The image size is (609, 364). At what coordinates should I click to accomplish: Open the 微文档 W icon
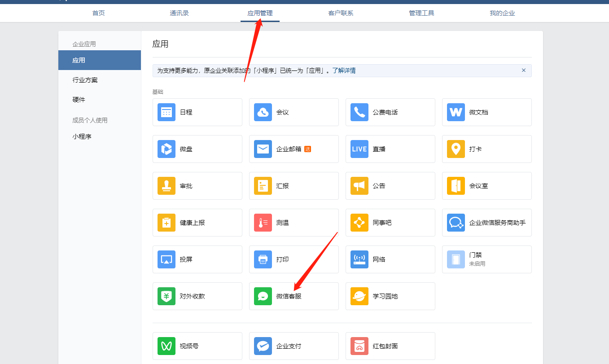(456, 112)
